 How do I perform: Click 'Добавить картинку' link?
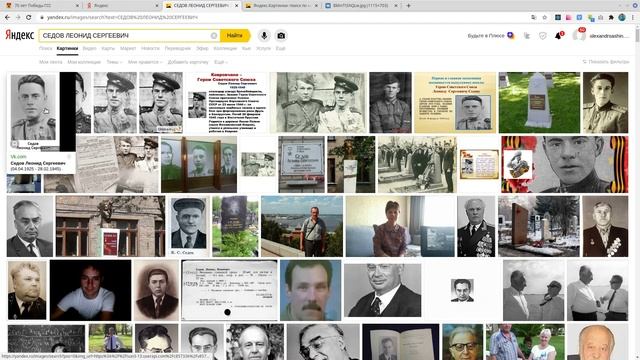coord(188,62)
